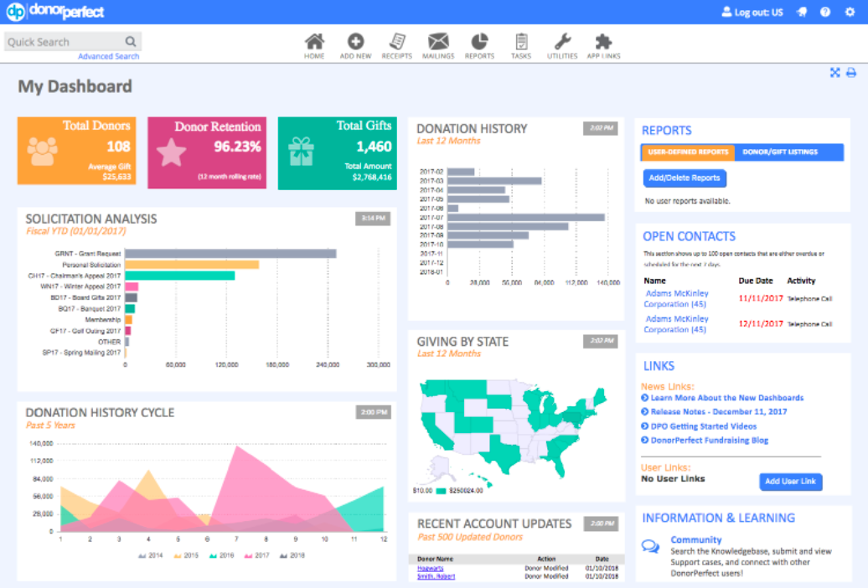
Task: Click the Total Gifts green card
Action: coord(337,153)
